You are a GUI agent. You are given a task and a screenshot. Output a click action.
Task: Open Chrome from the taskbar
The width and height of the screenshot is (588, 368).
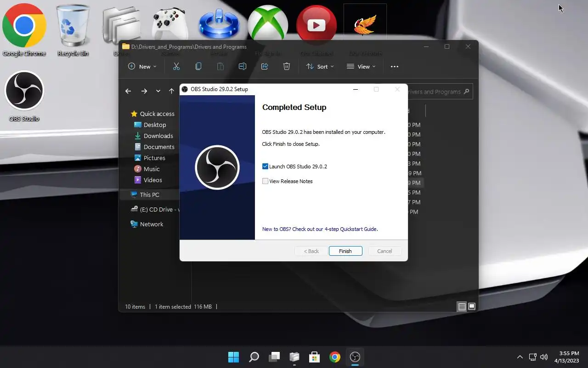tap(335, 357)
